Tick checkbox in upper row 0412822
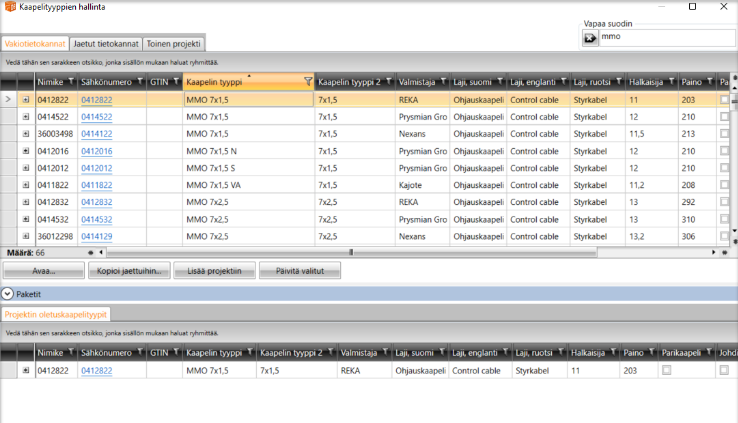738x423 pixels. [x=724, y=99]
